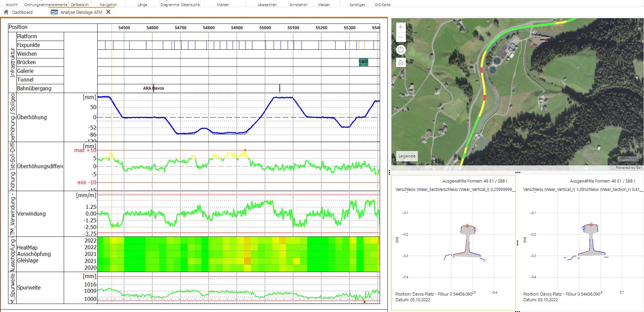Click the min -10 limit label
Screen dimensions: 644x312
(87, 183)
